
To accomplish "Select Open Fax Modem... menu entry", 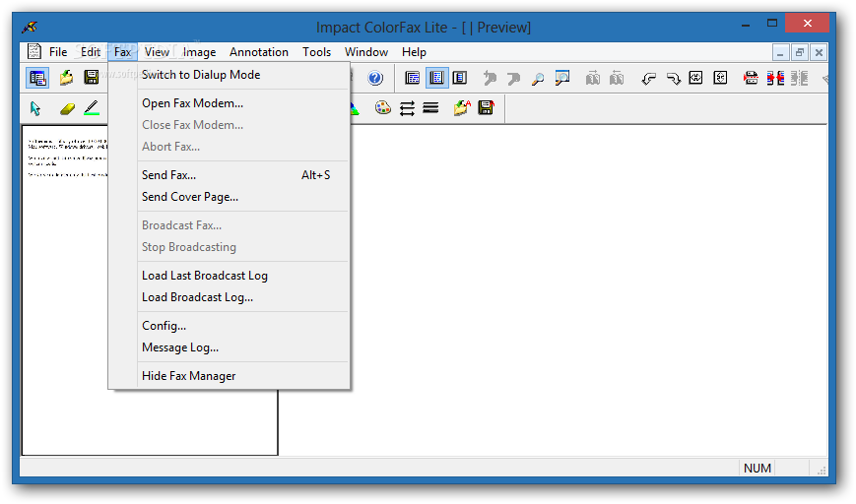I will point(229,103).
